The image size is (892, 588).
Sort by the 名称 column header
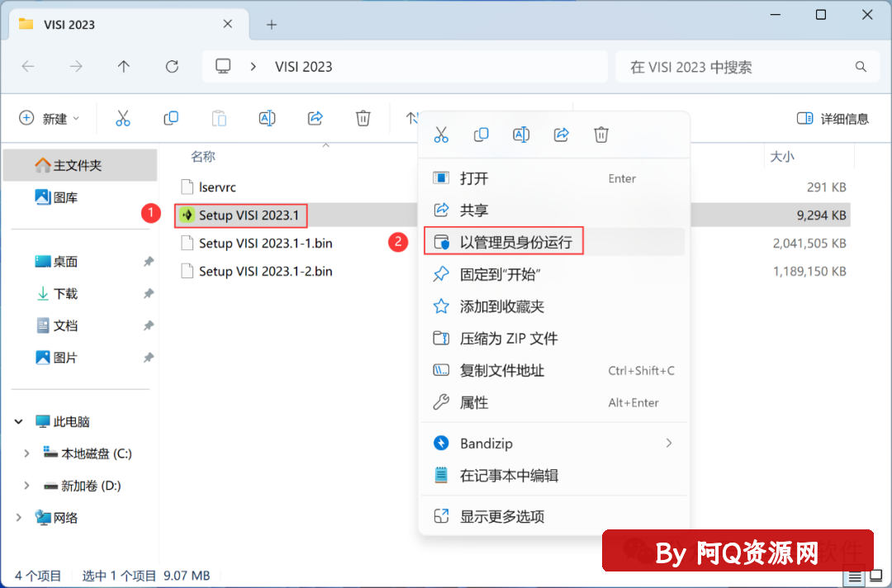coord(203,156)
